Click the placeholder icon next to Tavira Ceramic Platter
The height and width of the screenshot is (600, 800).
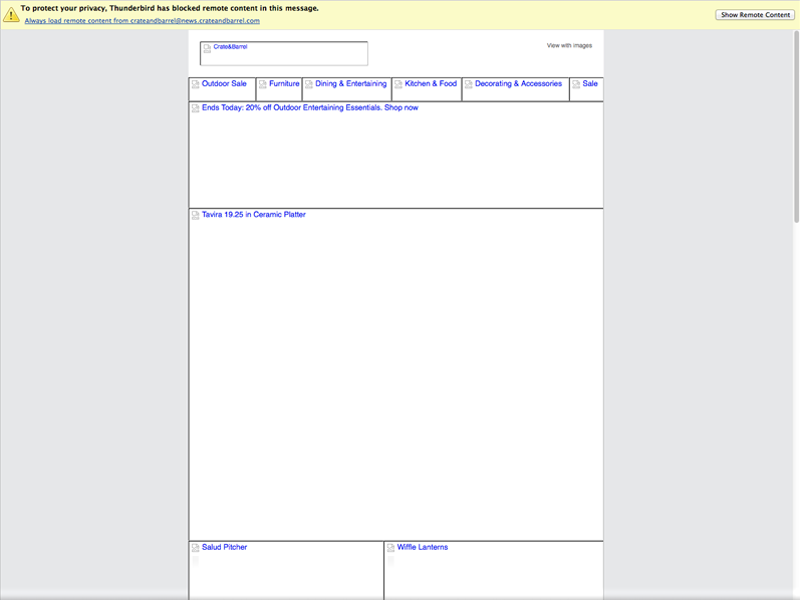pos(196,214)
